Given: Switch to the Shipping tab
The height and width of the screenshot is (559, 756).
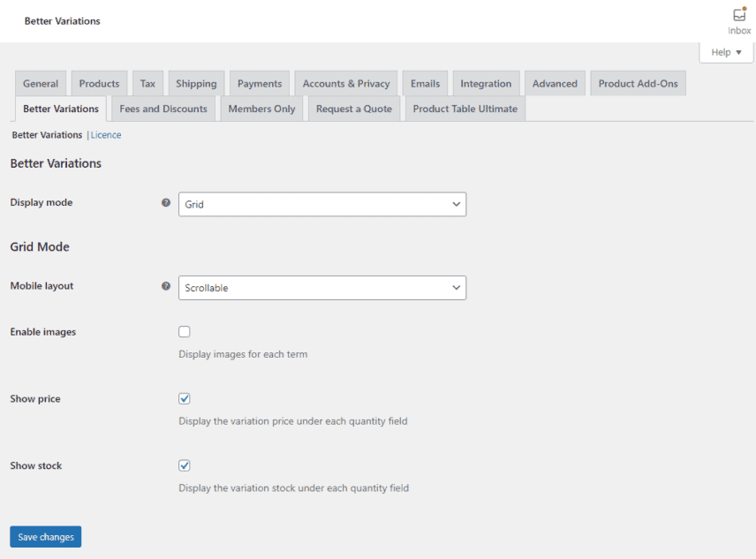Looking at the screenshot, I should tap(196, 82).
